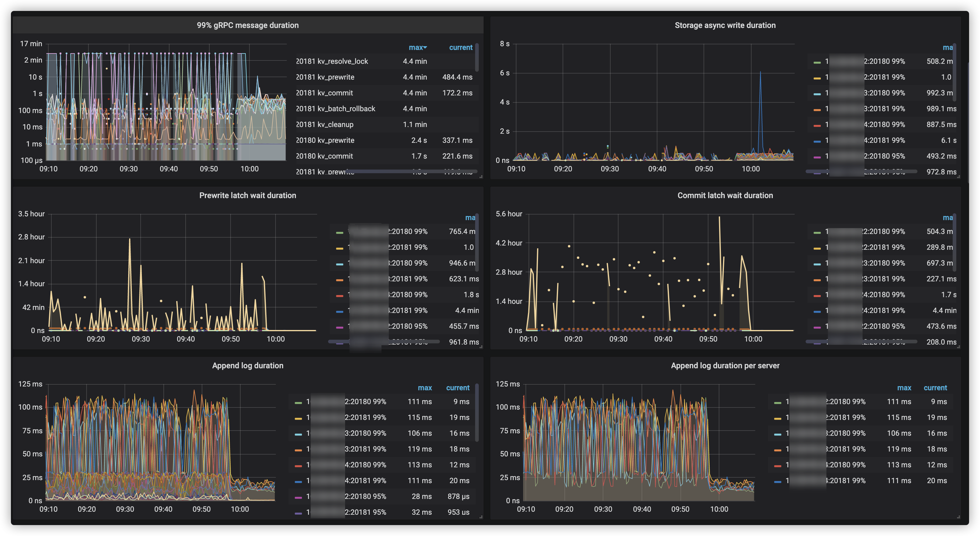Open the Prewrite latch wait duration title menu
This screenshot has width=980, height=536.
point(248,195)
